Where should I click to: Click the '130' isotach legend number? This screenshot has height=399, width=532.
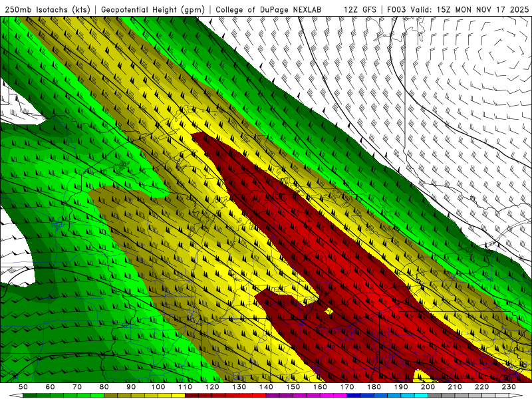point(239,387)
